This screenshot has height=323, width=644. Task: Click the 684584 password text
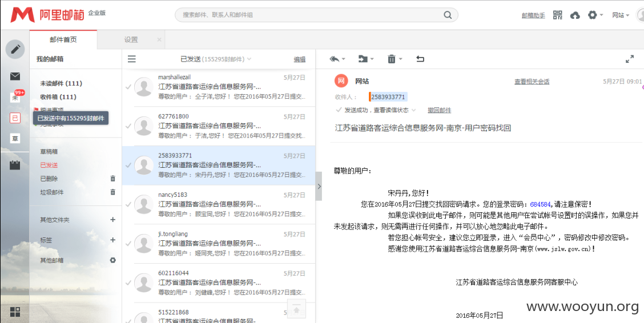pos(540,204)
